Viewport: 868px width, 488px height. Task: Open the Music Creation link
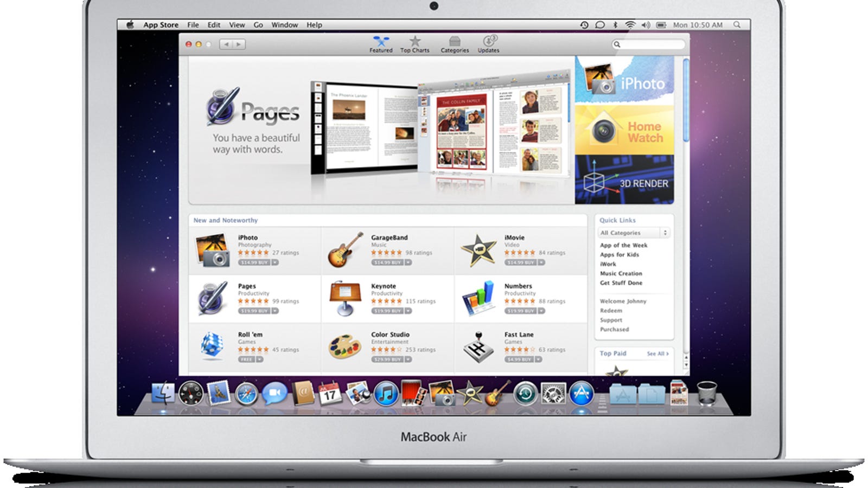621,273
